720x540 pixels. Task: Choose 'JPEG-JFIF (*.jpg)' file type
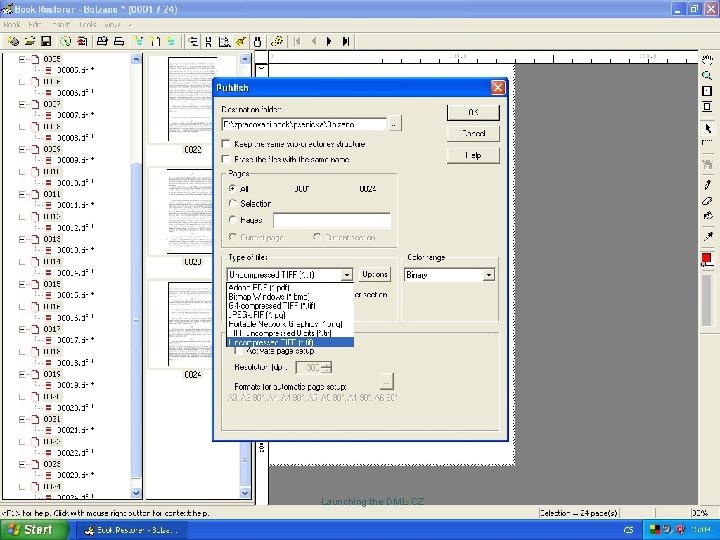290,315
